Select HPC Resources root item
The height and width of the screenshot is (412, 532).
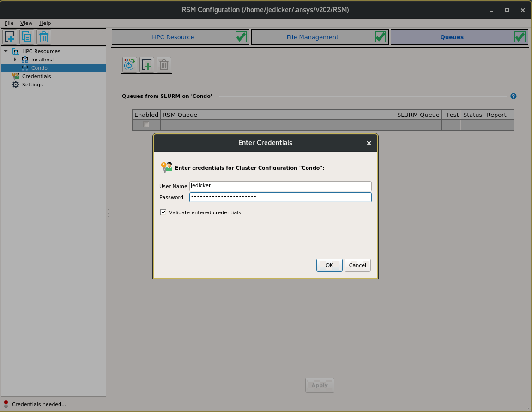pos(41,51)
